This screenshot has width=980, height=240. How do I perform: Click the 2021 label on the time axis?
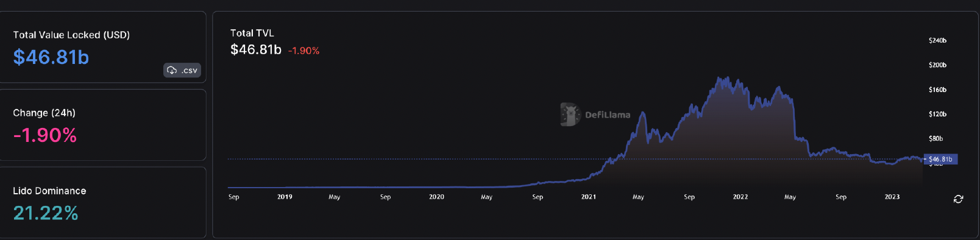pyautogui.click(x=589, y=197)
